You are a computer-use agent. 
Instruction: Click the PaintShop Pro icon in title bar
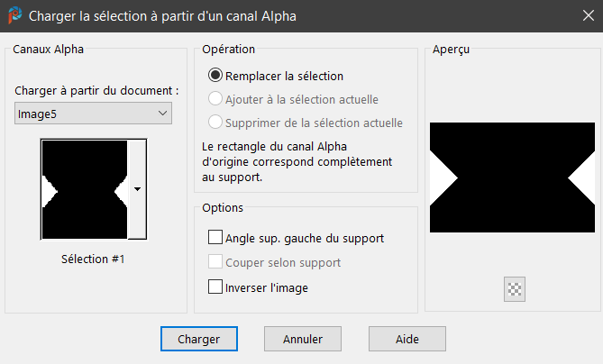(14, 15)
